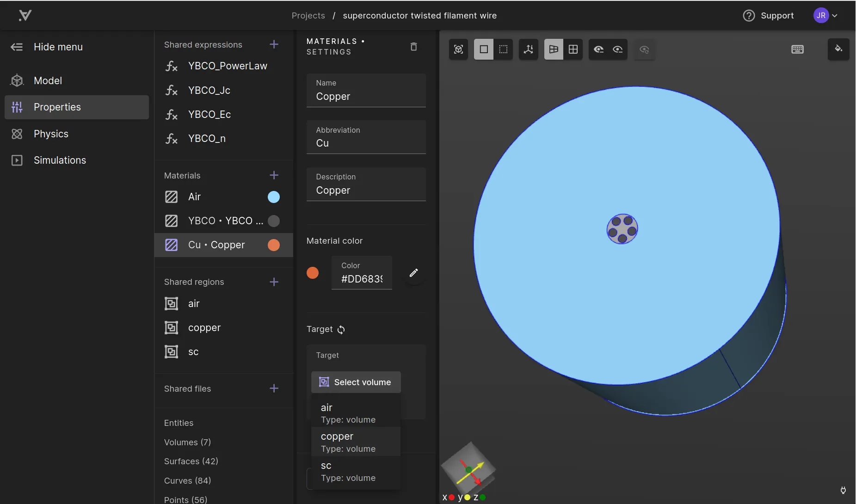The height and width of the screenshot is (504, 856).
Task: Go to the Projects breadcrumb link
Action: (x=308, y=15)
